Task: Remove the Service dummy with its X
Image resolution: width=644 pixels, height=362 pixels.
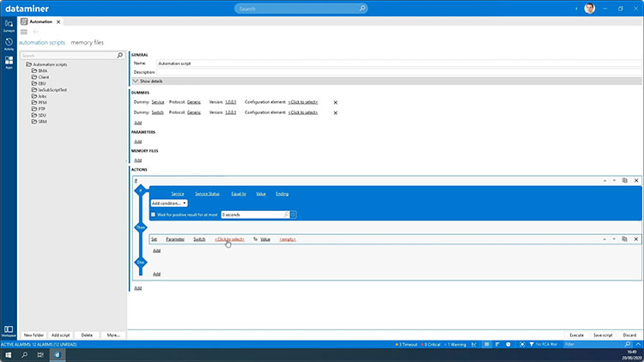Action: [x=336, y=102]
